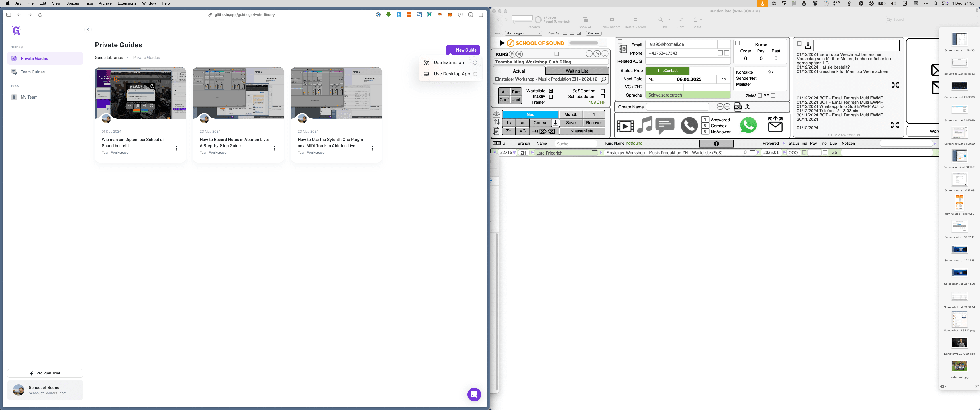Toggle the Warteliste checkbox

coord(551,91)
